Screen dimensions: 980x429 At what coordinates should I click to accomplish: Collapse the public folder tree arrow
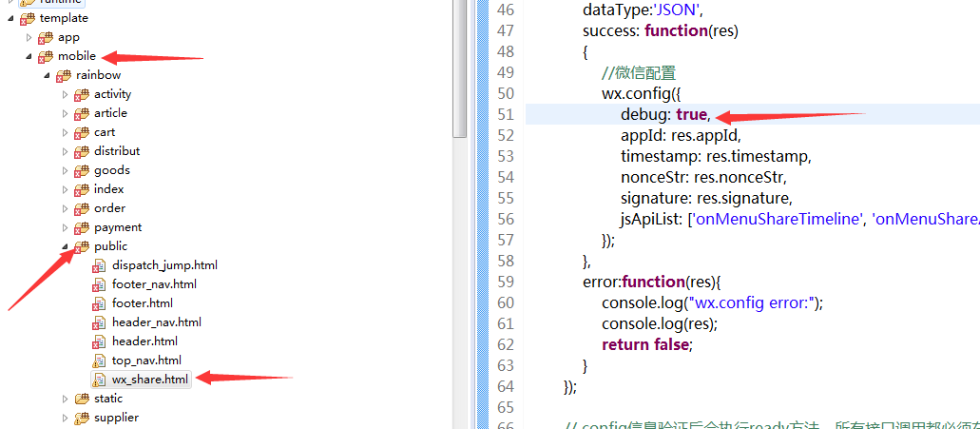[x=66, y=246]
